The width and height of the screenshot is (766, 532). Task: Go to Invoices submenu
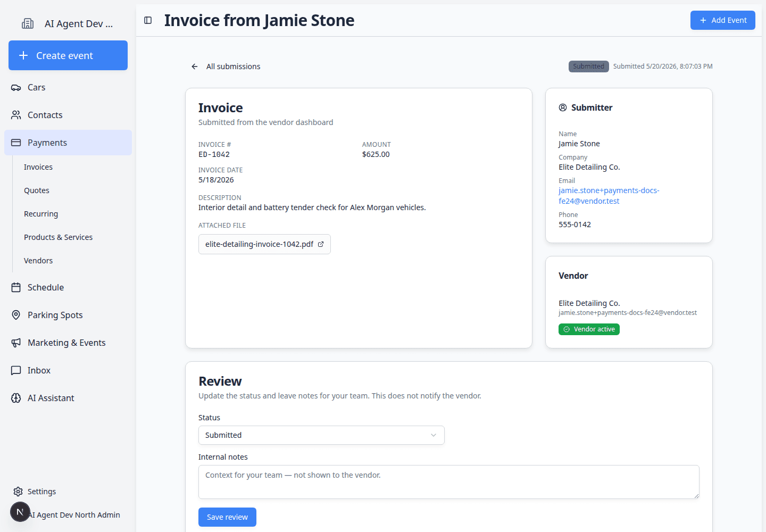coord(38,167)
